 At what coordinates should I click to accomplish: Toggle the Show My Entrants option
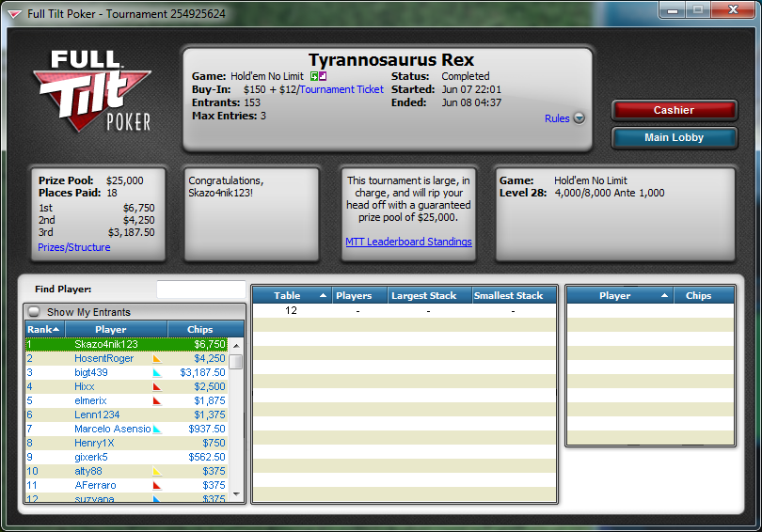tap(34, 312)
